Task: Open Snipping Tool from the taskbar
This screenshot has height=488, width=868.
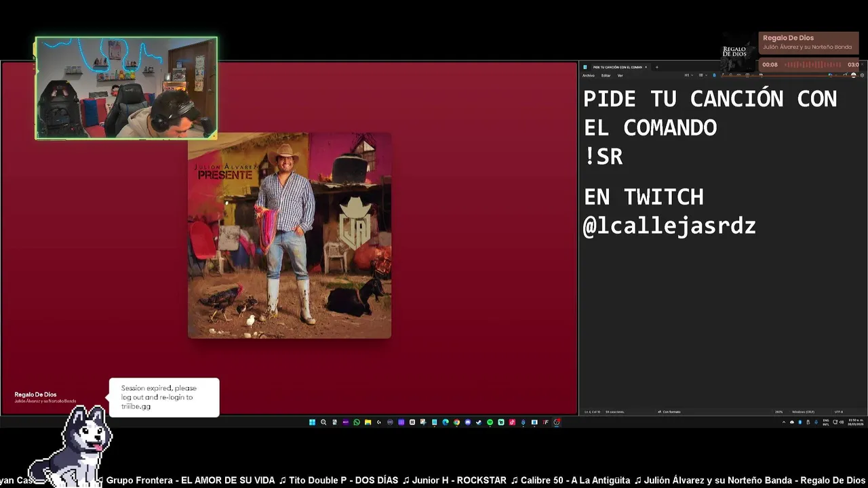Action: pos(423,422)
